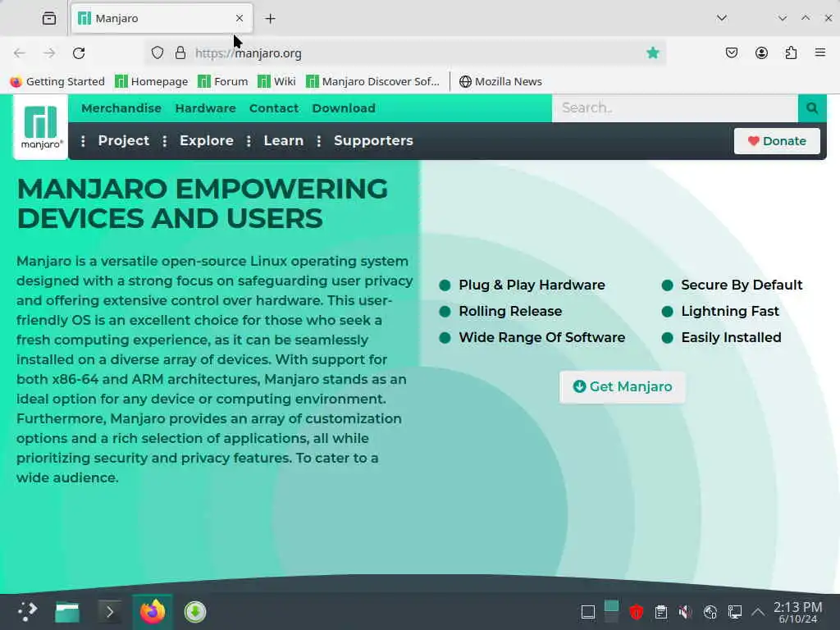Expand the Supporters menu
The width and height of the screenshot is (840, 630).
coord(373,141)
